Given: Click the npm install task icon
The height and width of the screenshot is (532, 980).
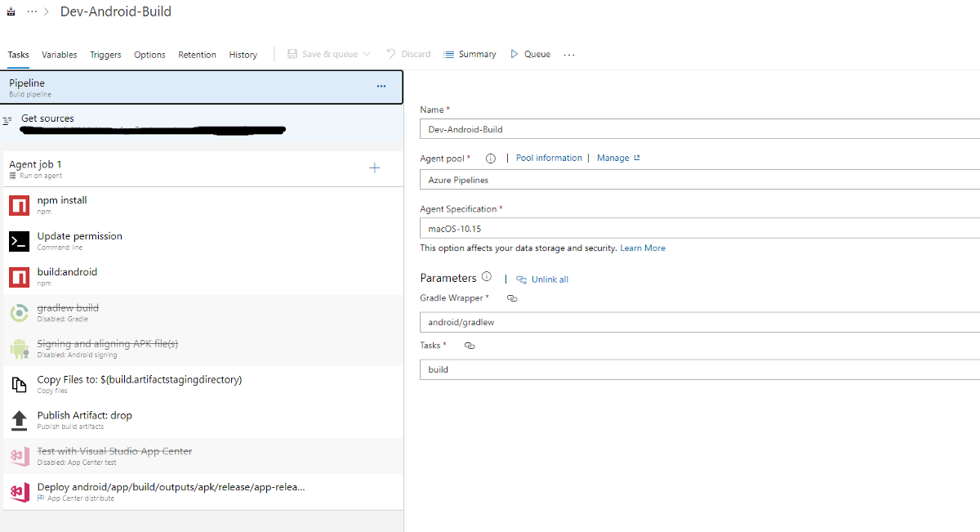Looking at the screenshot, I should [19, 205].
